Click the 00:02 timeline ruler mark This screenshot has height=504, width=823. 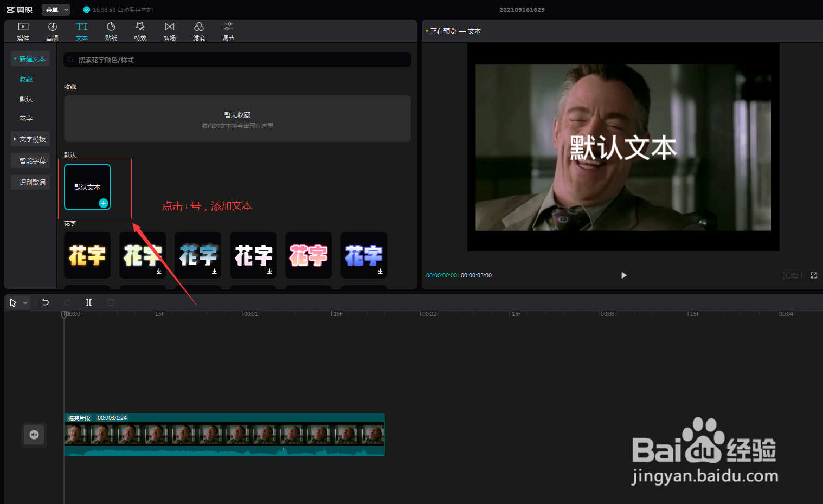pos(428,314)
